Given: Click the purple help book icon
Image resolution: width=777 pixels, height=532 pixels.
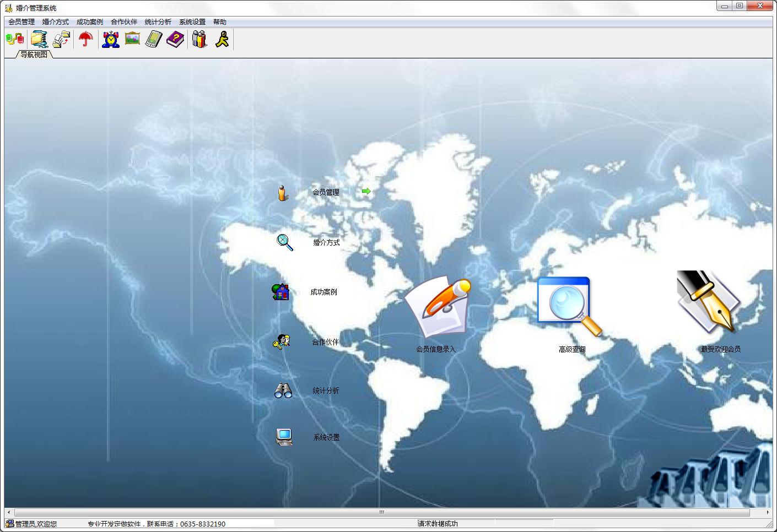Looking at the screenshot, I should tap(175, 39).
